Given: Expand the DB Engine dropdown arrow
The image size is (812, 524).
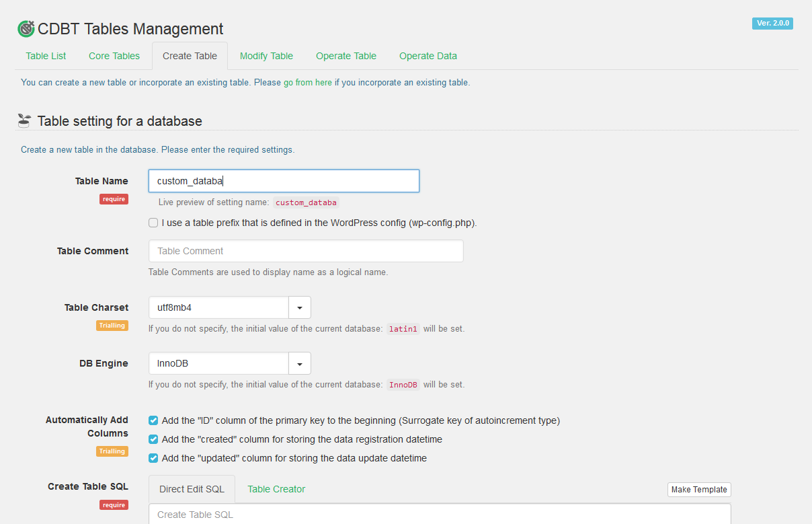Looking at the screenshot, I should click(299, 364).
